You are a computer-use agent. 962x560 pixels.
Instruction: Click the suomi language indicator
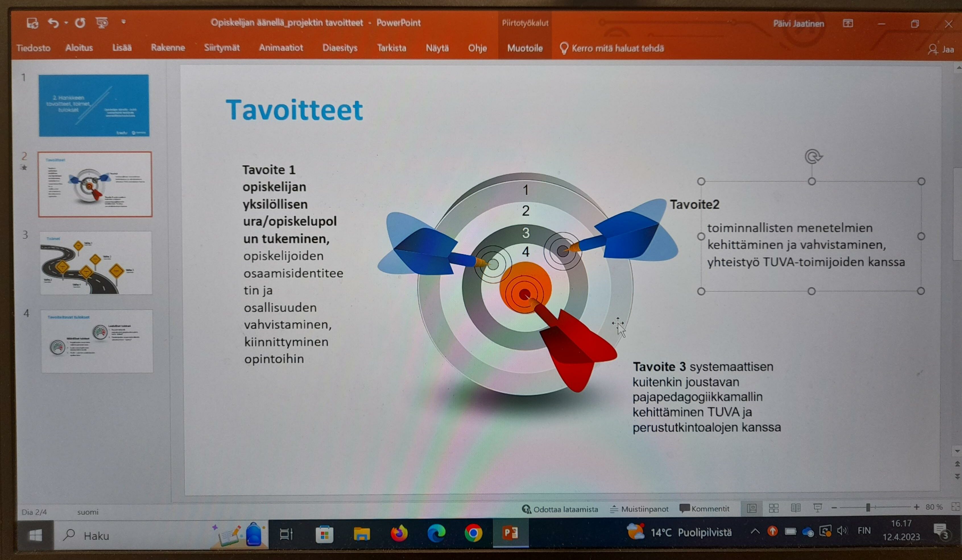[87, 512]
